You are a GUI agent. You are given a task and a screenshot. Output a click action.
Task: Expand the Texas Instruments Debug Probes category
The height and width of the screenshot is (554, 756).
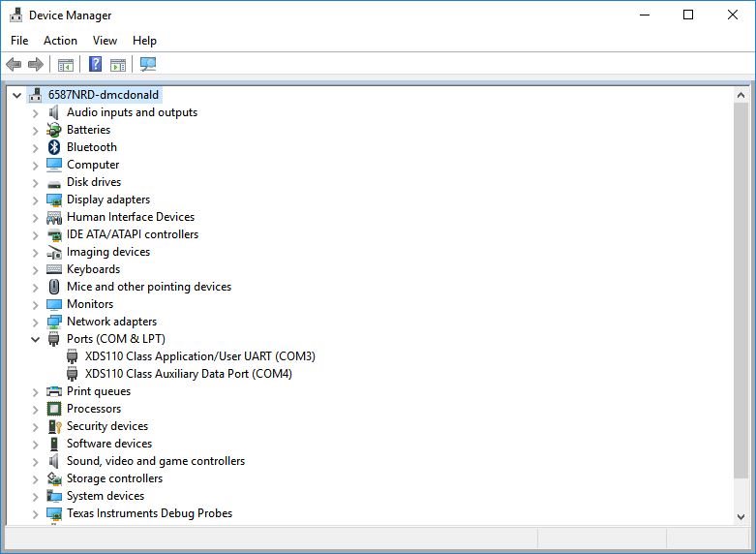(35, 514)
